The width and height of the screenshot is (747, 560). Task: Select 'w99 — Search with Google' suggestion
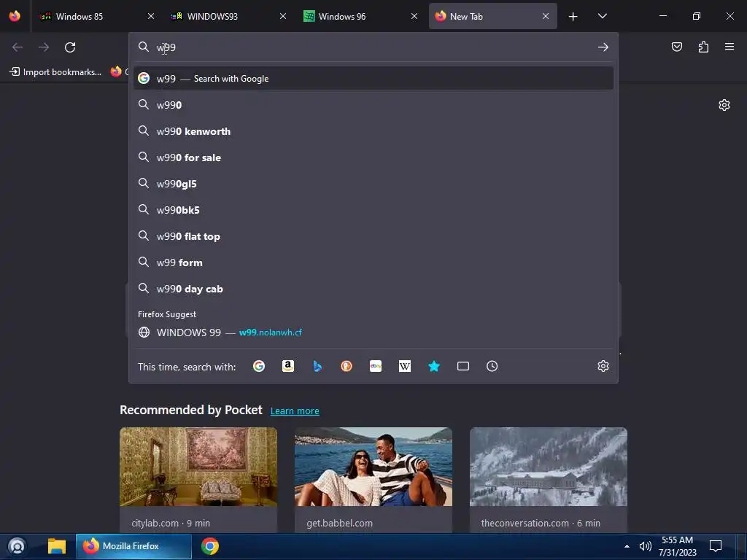373,79
